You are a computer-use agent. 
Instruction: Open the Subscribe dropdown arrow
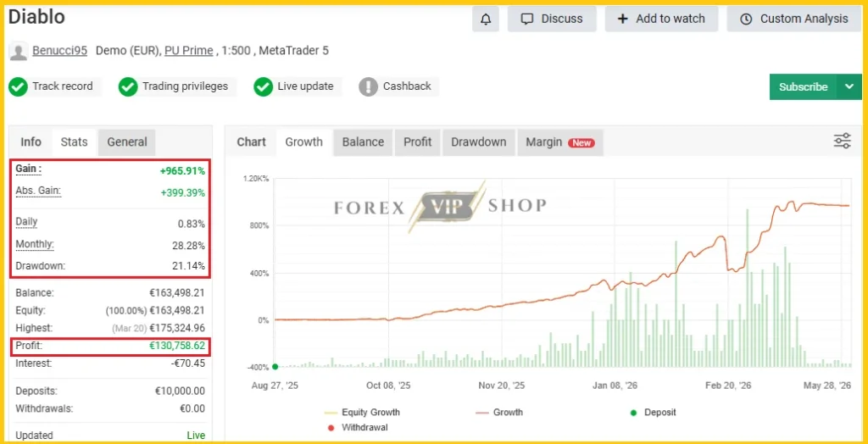point(849,87)
